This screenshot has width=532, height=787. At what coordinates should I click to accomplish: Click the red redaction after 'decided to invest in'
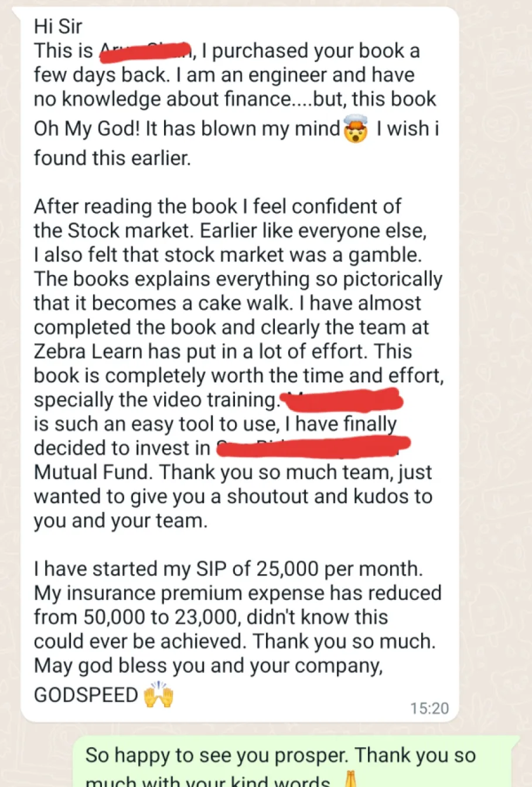click(x=313, y=448)
